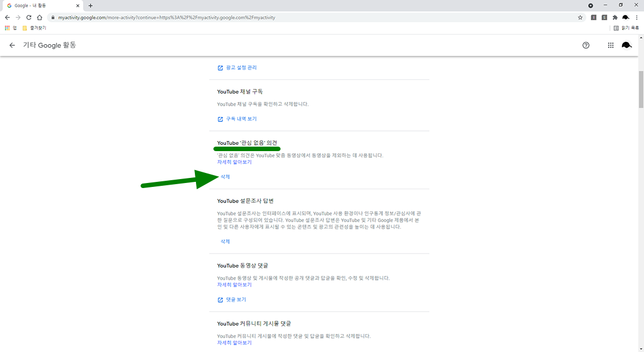Select the YouTube 채널 구독 heading
The width and height of the screenshot is (644, 352).
click(240, 92)
